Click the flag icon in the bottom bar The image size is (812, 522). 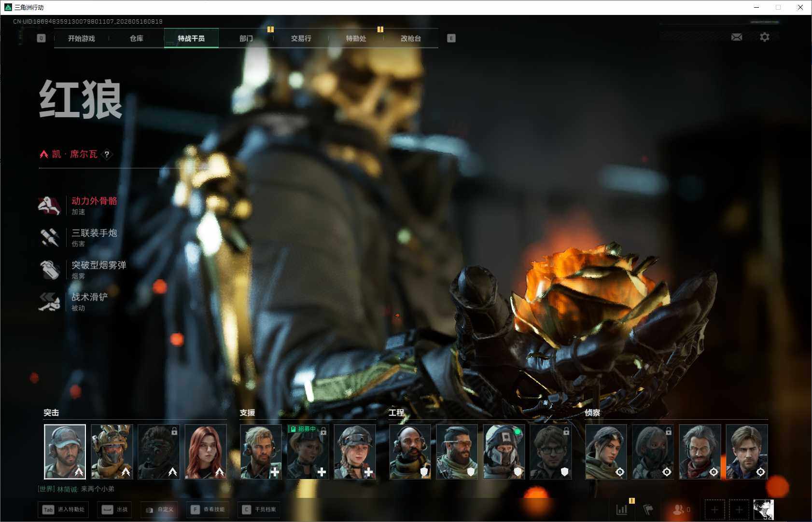[x=648, y=509]
